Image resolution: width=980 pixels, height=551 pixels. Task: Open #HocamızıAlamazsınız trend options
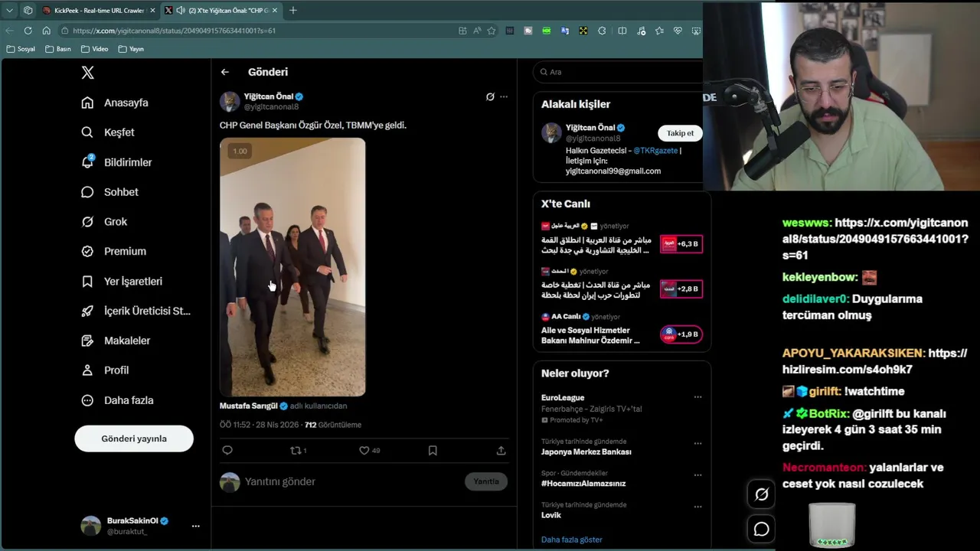click(x=697, y=475)
